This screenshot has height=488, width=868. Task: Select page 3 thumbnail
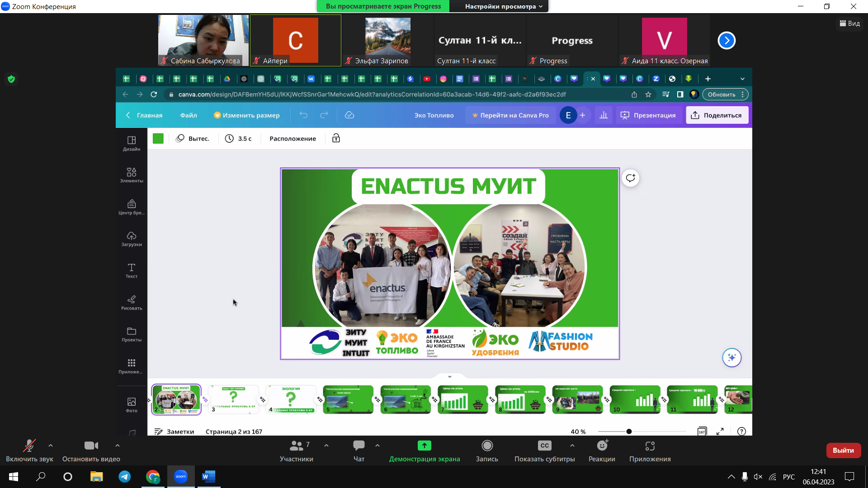(x=233, y=399)
